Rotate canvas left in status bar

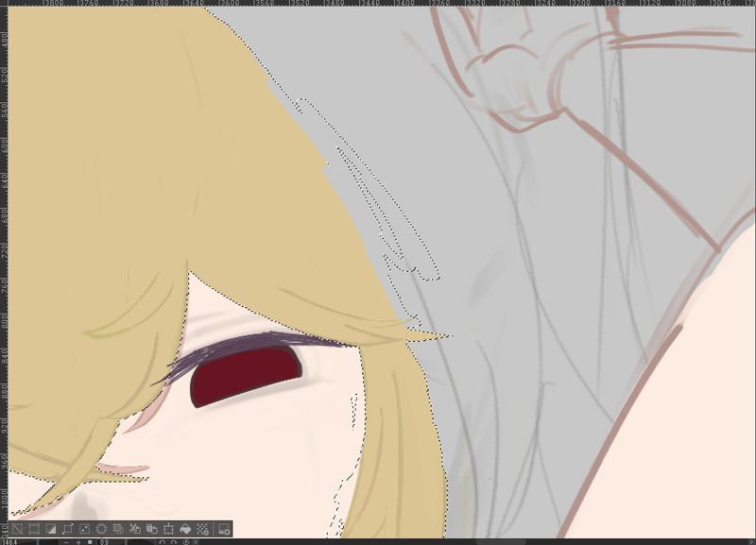[x=162, y=542]
